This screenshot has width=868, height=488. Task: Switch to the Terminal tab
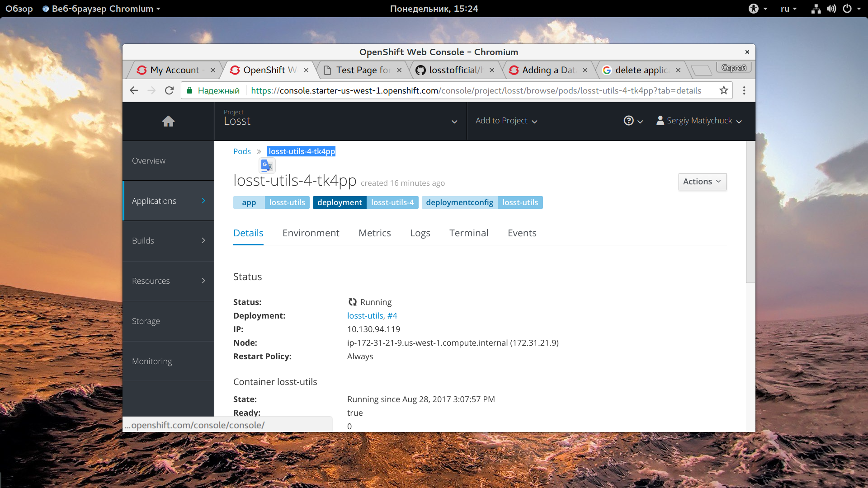click(x=468, y=233)
